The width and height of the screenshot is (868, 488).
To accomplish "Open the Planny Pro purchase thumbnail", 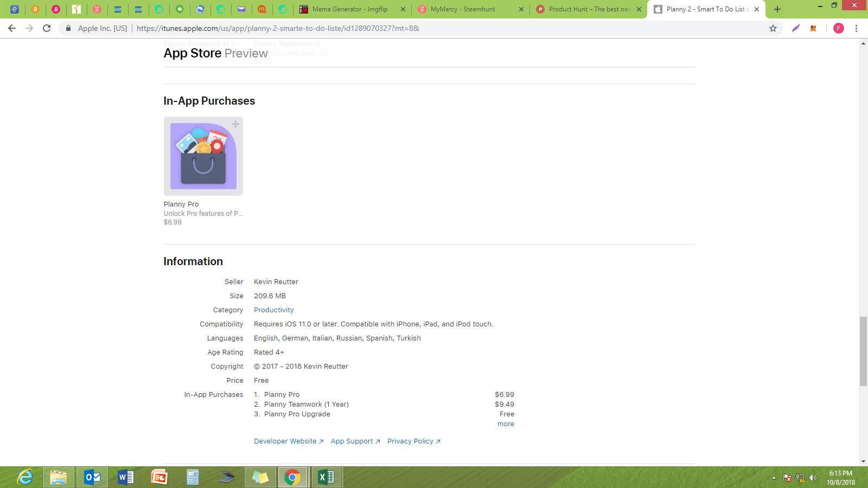I will (203, 156).
